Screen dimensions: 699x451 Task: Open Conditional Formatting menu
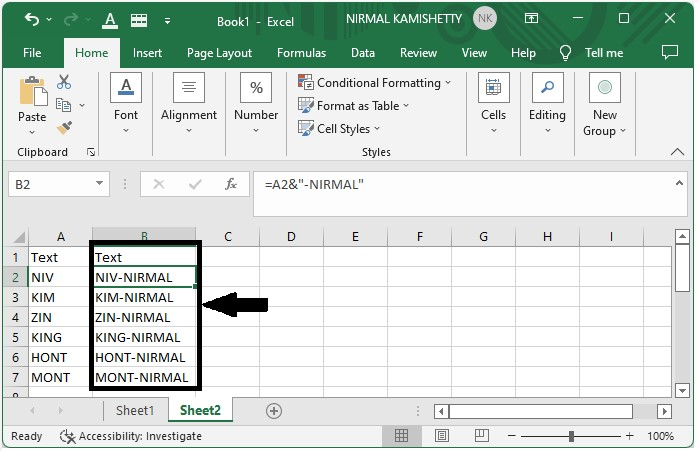[374, 83]
